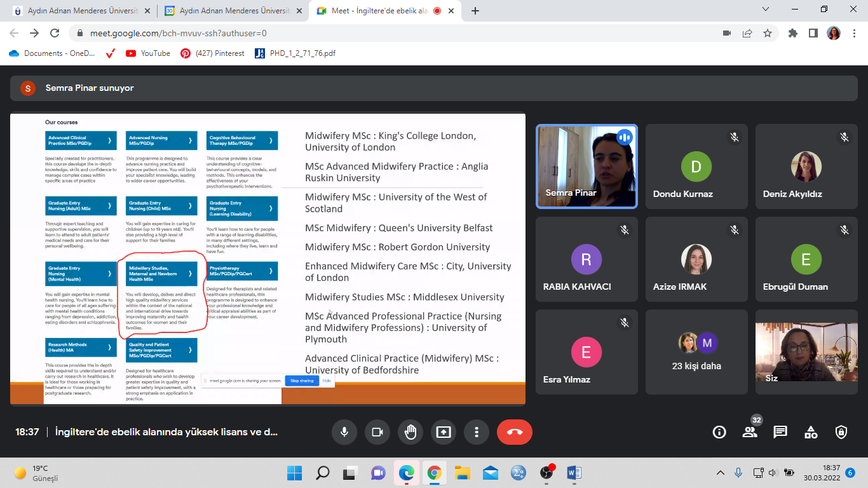Open host controls lock icon
This screenshot has height=488, width=868.
(x=841, y=432)
